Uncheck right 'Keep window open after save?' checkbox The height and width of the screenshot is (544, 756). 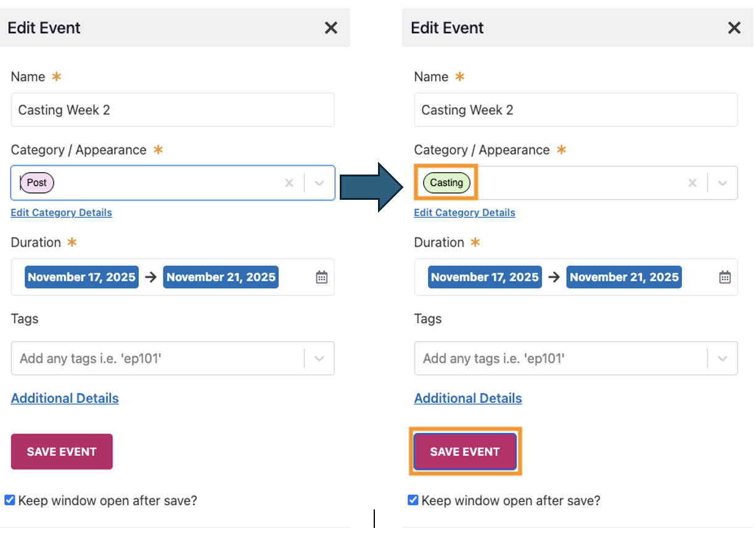[413, 500]
